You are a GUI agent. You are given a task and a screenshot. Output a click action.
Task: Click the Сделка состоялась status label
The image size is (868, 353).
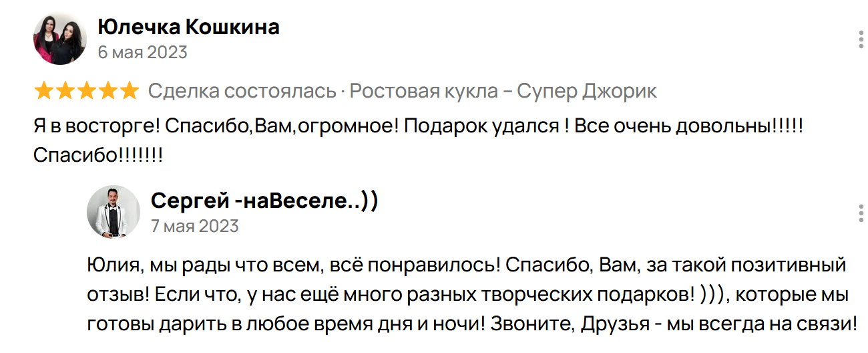click(x=242, y=91)
